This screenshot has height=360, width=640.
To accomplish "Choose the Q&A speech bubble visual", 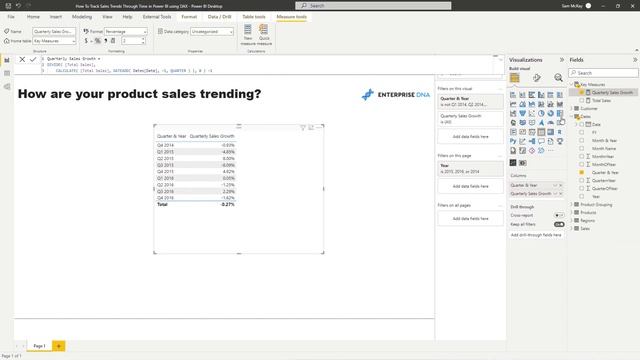I will coord(541,141).
